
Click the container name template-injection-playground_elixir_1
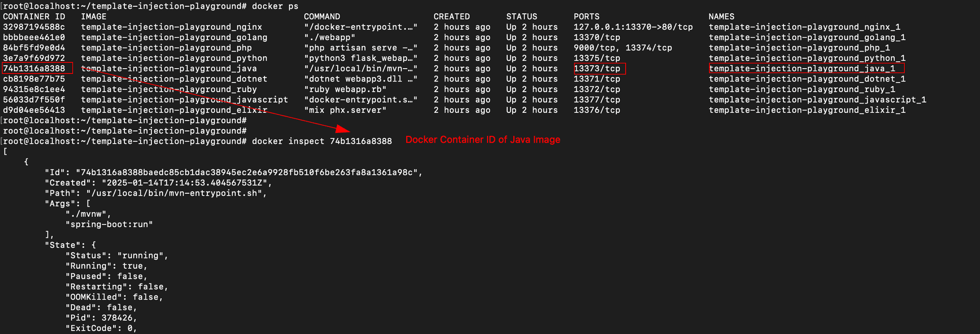[807, 110]
